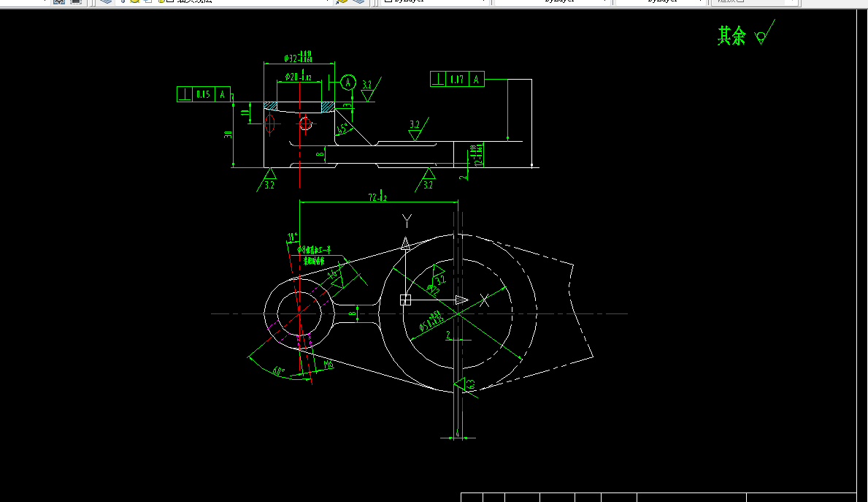Screen dimensions: 868x502
Task: Select the 8 arm-width dimension in plan view
Action: (352, 313)
